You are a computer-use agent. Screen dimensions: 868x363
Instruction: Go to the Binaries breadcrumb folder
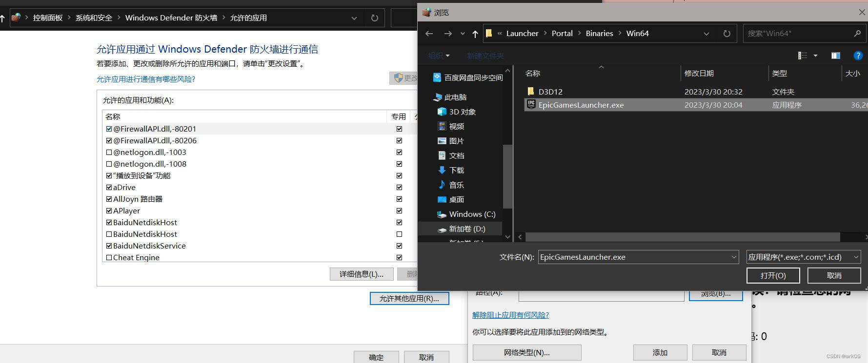(599, 34)
